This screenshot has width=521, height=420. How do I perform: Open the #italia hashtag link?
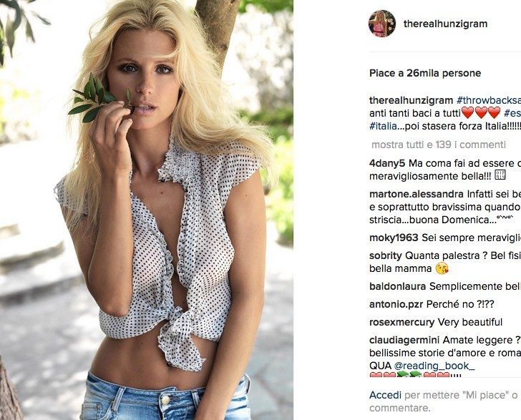383,126
